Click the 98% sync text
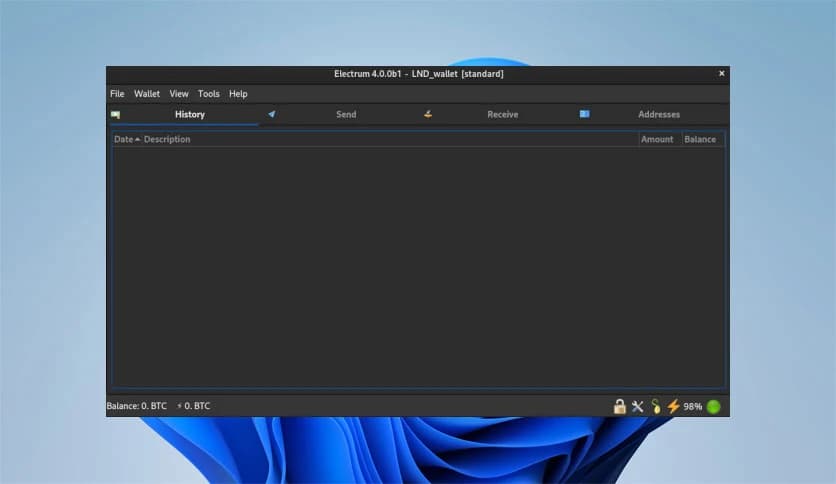The height and width of the screenshot is (484, 836). pos(693,407)
